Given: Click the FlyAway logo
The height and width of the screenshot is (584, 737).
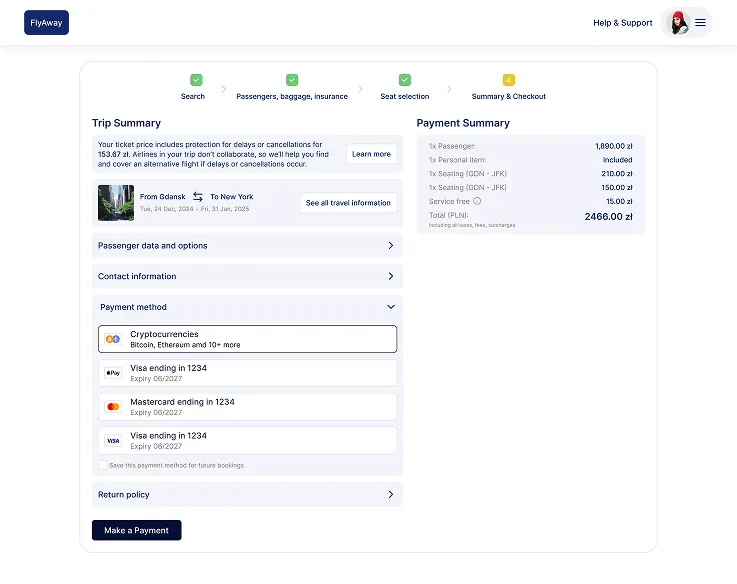Looking at the screenshot, I should [x=46, y=23].
